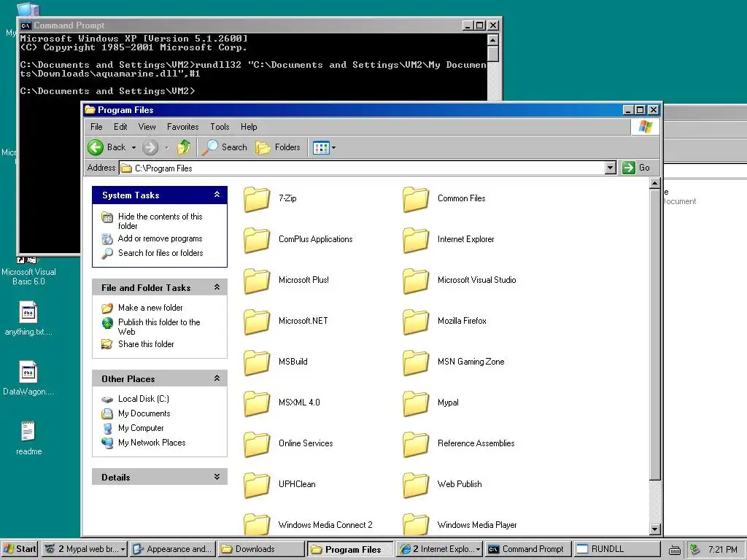
Task: Click Search for files or folders
Action: pyautogui.click(x=160, y=253)
